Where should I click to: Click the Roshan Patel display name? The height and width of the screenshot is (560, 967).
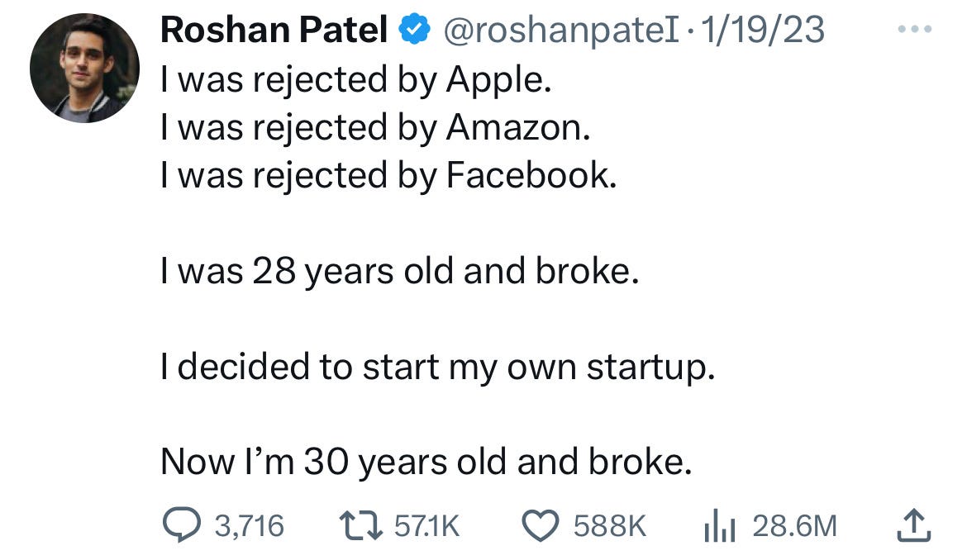point(274,30)
